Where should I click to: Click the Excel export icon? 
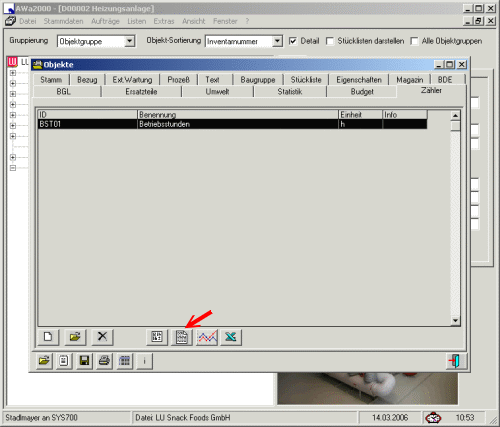click(x=231, y=337)
